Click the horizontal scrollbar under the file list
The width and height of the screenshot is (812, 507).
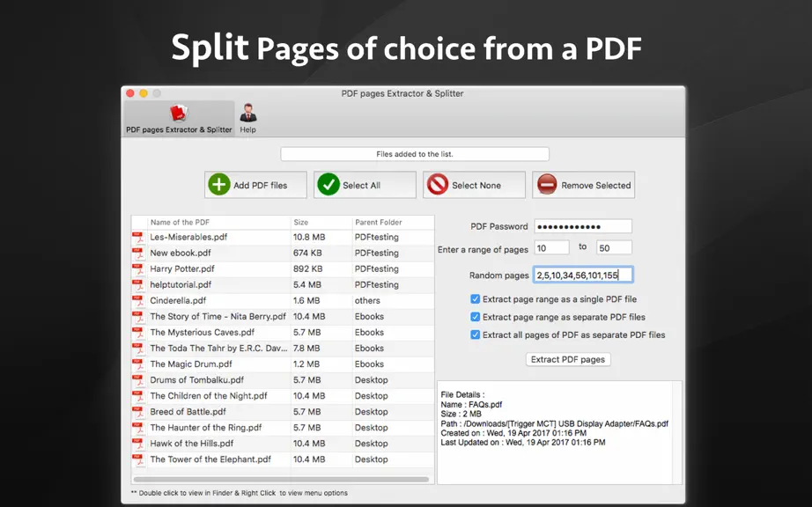pyautogui.click(x=281, y=480)
